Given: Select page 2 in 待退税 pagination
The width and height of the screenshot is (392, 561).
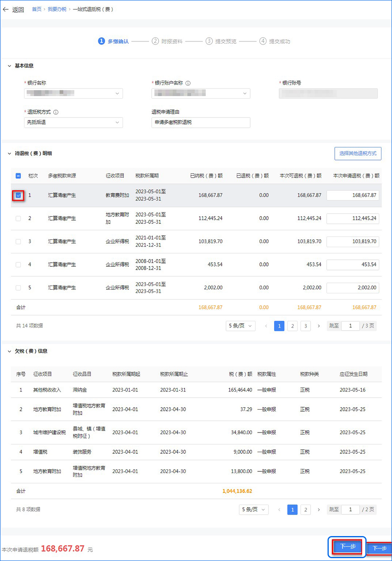Looking at the screenshot, I should pyautogui.click(x=292, y=326).
